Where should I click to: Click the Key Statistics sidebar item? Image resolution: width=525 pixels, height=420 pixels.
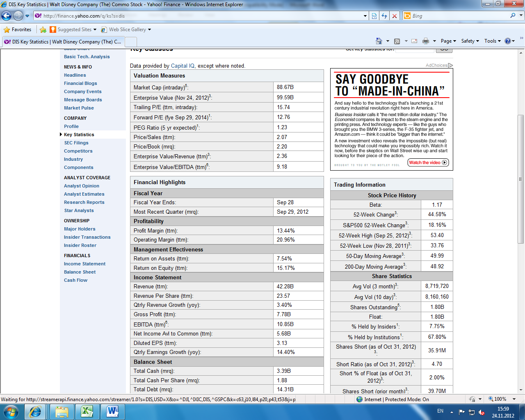pos(79,135)
